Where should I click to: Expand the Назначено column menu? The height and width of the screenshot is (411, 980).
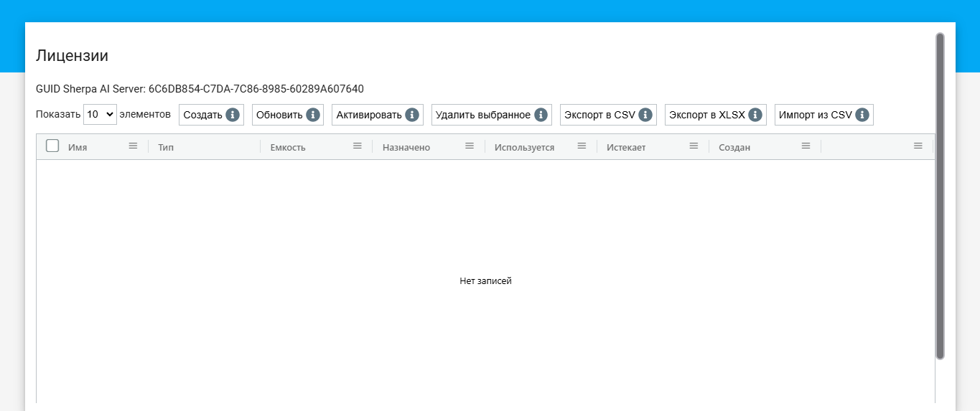pyautogui.click(x=470, y=146)
